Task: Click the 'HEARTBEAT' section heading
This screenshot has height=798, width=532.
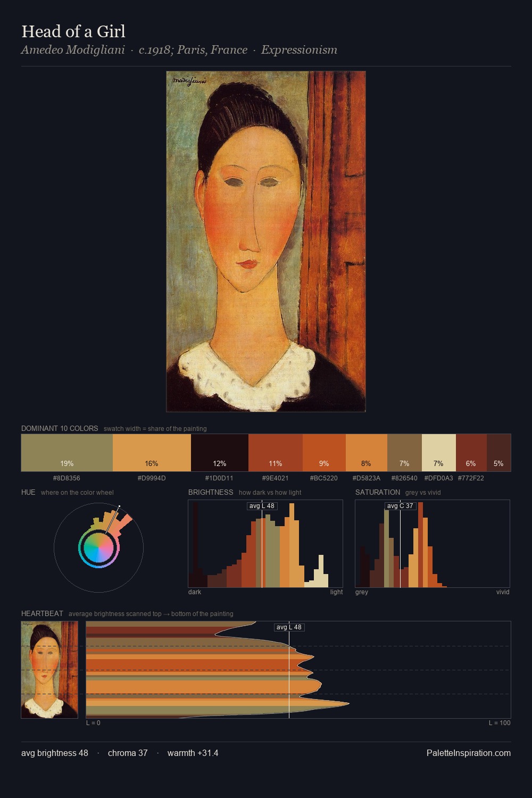Action: [42, 613]
